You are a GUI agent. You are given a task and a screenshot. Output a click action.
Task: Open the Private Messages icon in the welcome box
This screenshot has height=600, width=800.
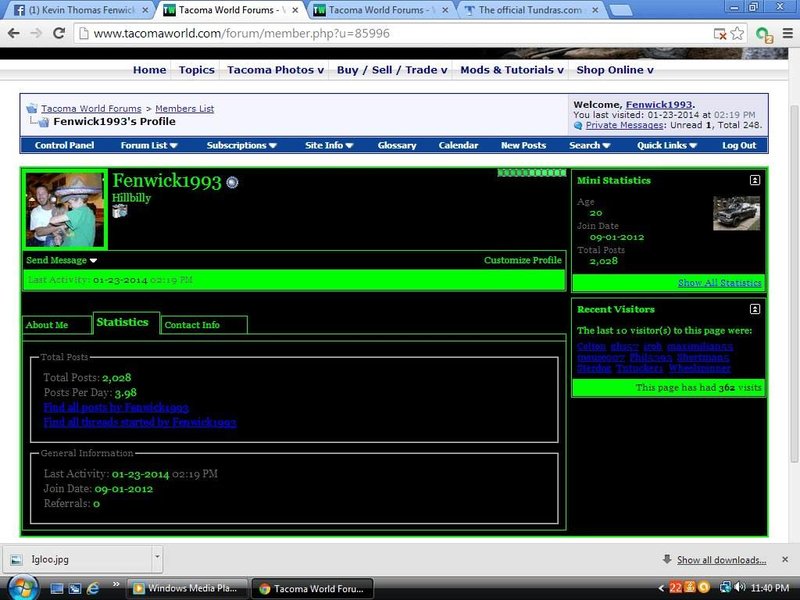(x=578, y=126)
